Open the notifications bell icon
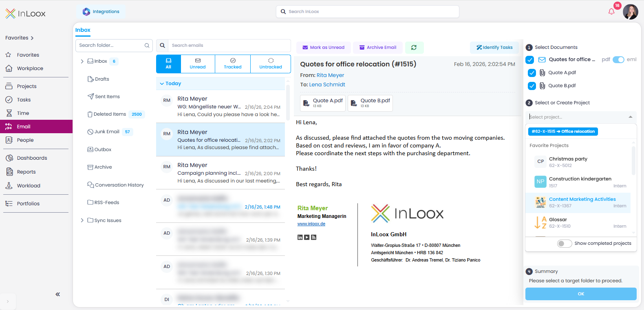The height and width of the screenshot is (310, 644). click(x=611, y=11)
